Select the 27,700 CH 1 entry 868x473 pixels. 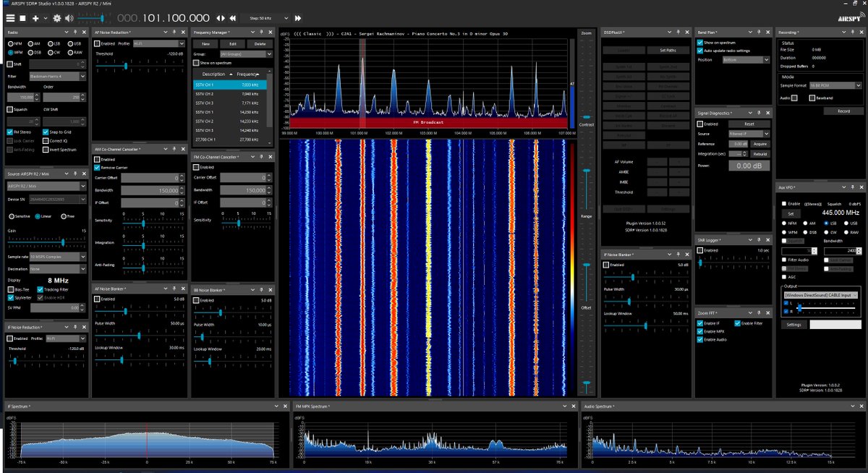pyautogui.click(x=229, y=139)
